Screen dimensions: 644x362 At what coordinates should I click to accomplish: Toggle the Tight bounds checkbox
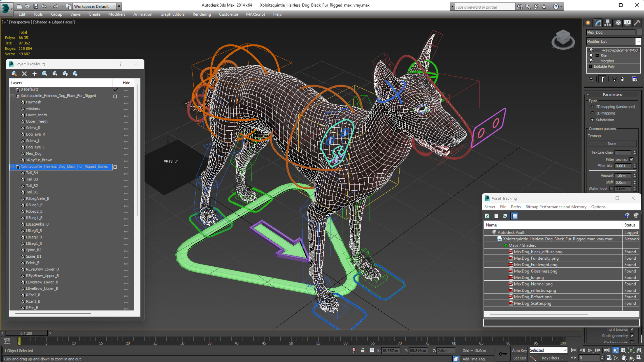tap(632, 329)
